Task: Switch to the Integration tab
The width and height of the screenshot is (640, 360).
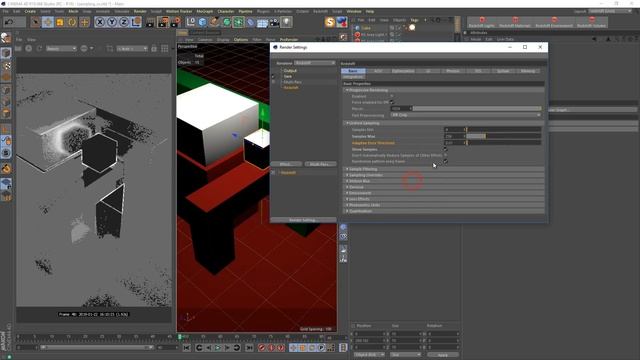Action: click(x=353, y=77)
